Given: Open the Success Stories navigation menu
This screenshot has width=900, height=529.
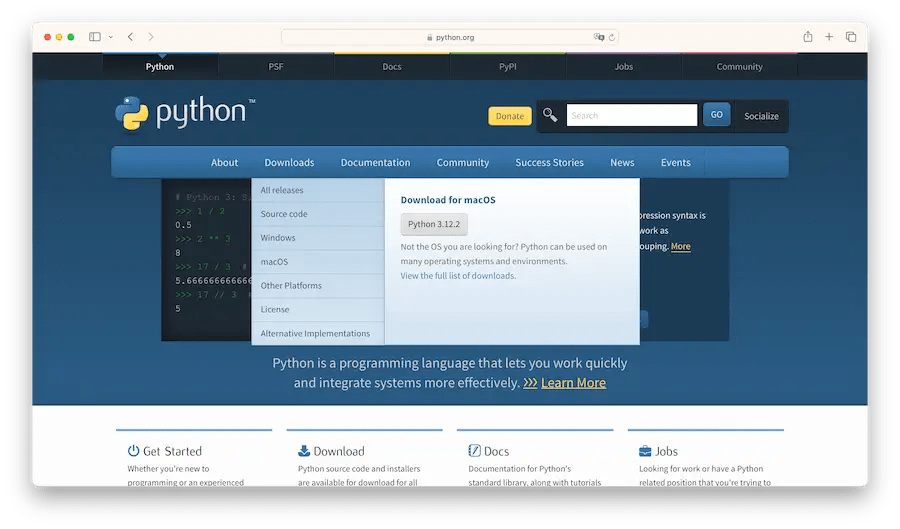Looking at the screenshot, I should point(549,162).
